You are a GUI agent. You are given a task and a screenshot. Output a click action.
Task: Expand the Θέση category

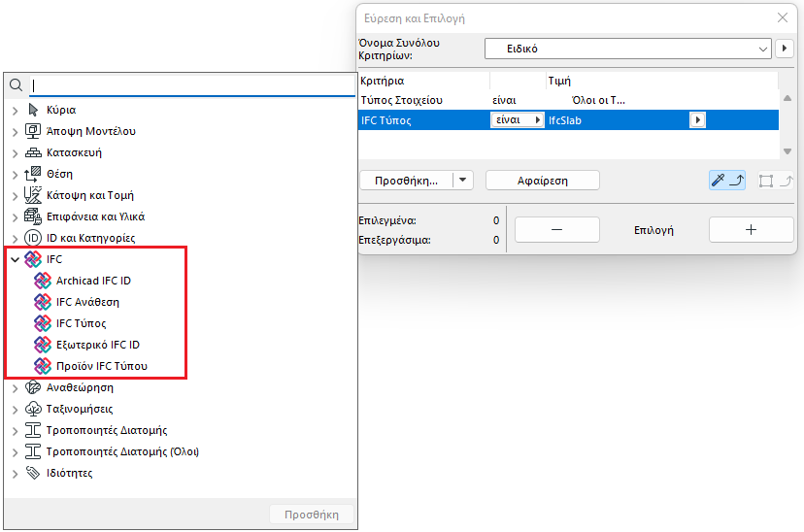coord(15,174)
